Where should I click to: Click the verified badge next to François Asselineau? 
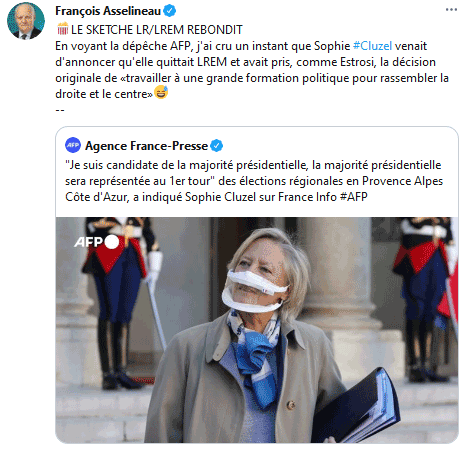(x=170, y=11)
